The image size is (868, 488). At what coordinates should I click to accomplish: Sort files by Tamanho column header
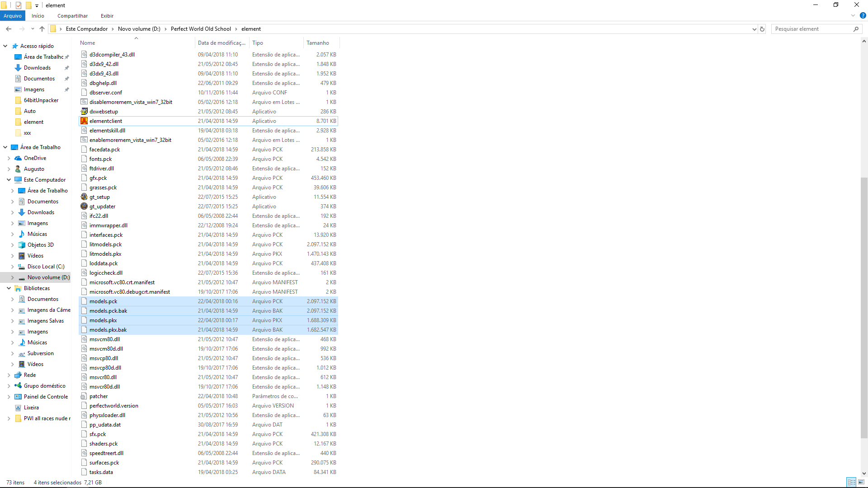coord(318,43)
